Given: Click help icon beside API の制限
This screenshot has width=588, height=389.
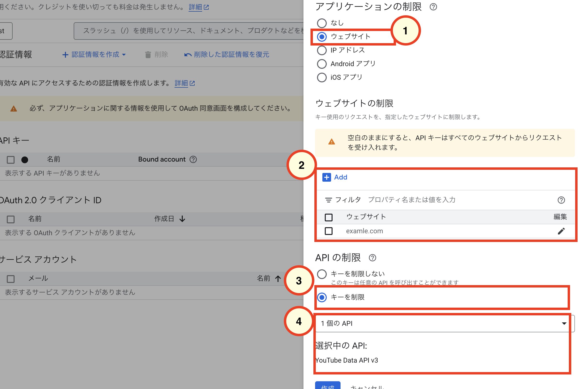Looking at the screenshot, I should point(372,258).
